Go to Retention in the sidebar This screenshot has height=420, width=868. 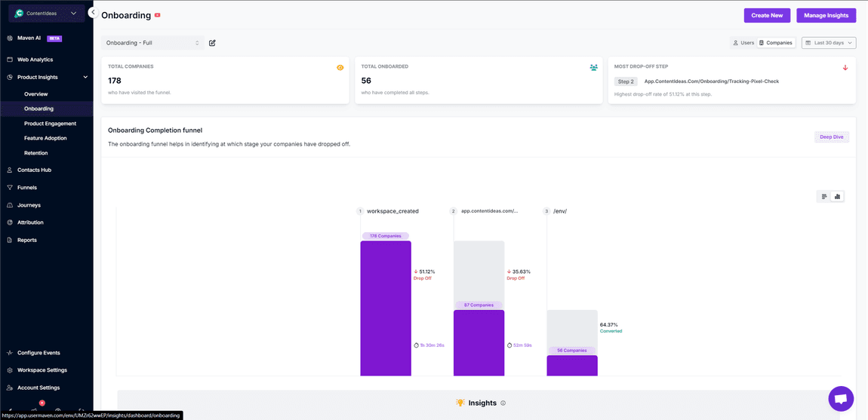click(x=35, y=153)
